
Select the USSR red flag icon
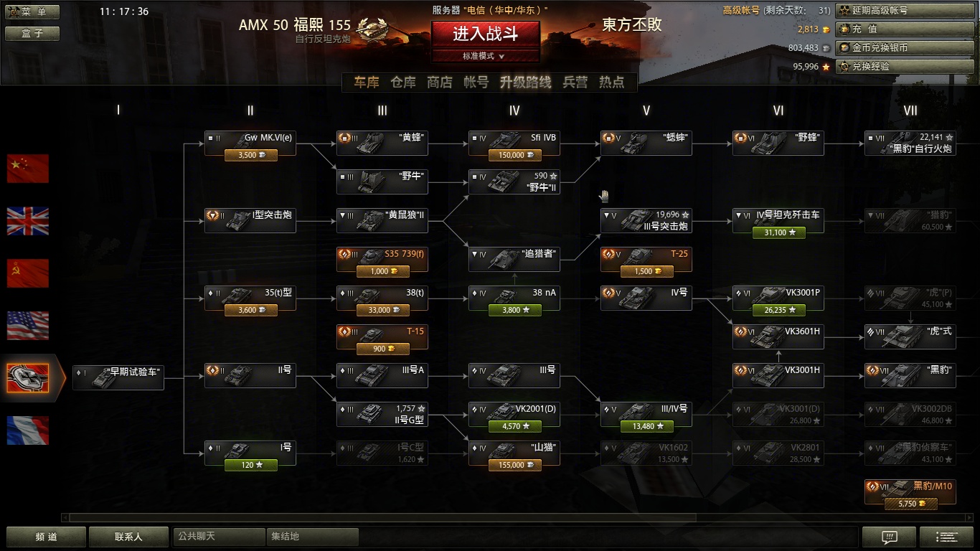click(28, 273)
